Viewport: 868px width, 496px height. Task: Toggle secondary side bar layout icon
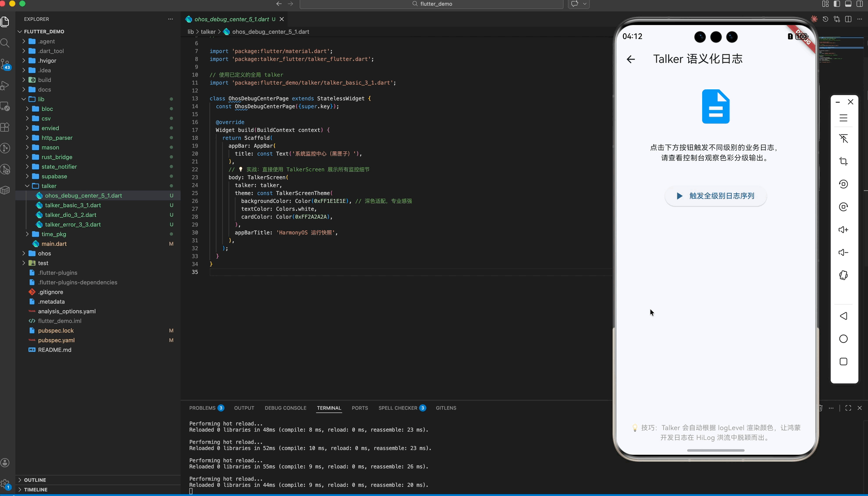click(x=859, y=4)
